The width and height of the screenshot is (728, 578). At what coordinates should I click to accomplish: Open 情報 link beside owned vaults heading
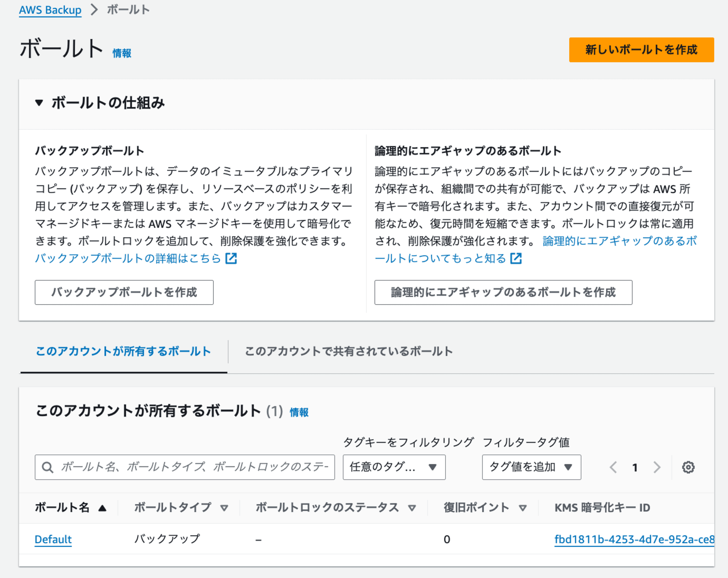(x=299, y=412)
